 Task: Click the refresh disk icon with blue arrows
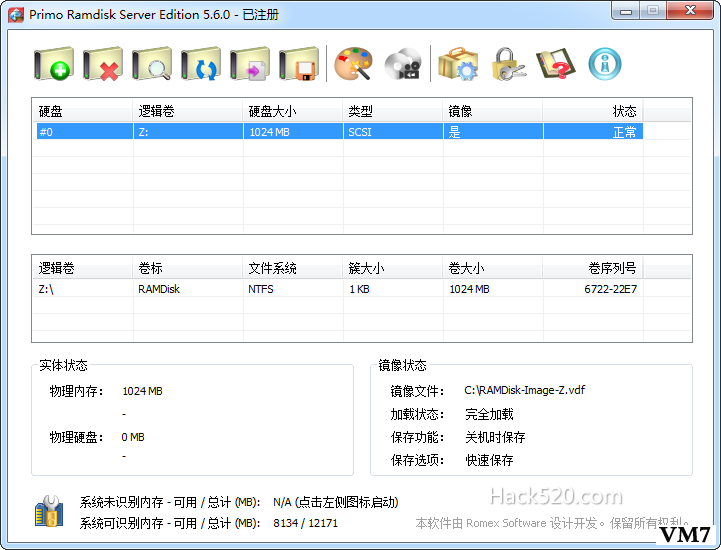pyautogui.click(x=201, y=64)
